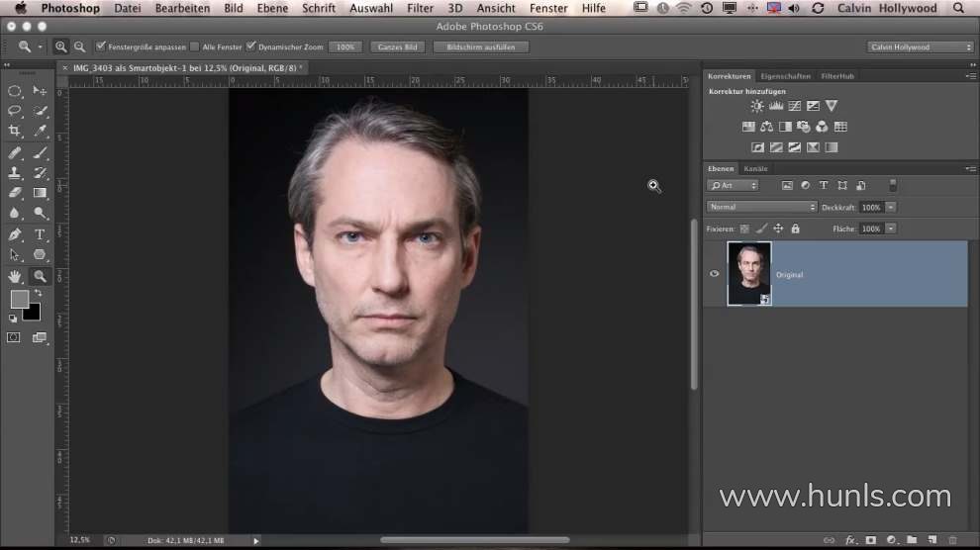Click the foreground color swatch
The height and width of the screenshot is (550, 980).
point(20,299)
